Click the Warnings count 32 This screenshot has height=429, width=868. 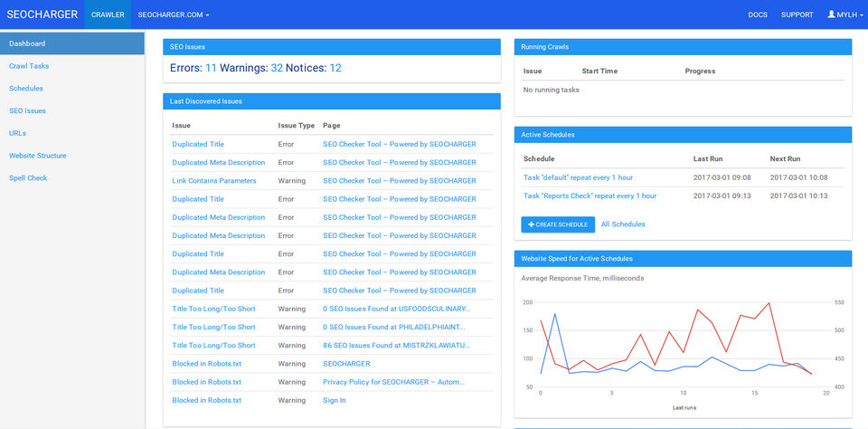tap(277, 68)
